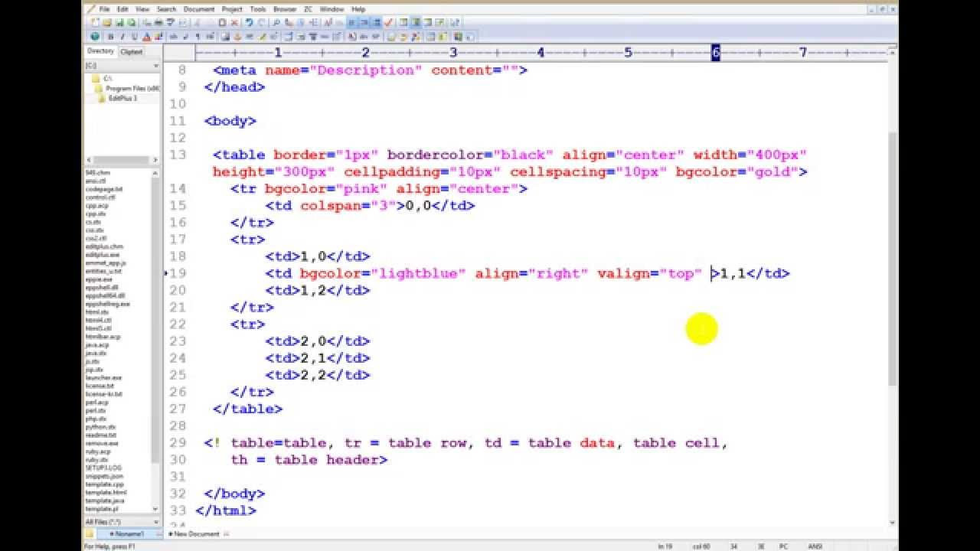Viewport: 980px width, 551px height.
Task: Open the Browser menu
Action: tap(285, 9)
